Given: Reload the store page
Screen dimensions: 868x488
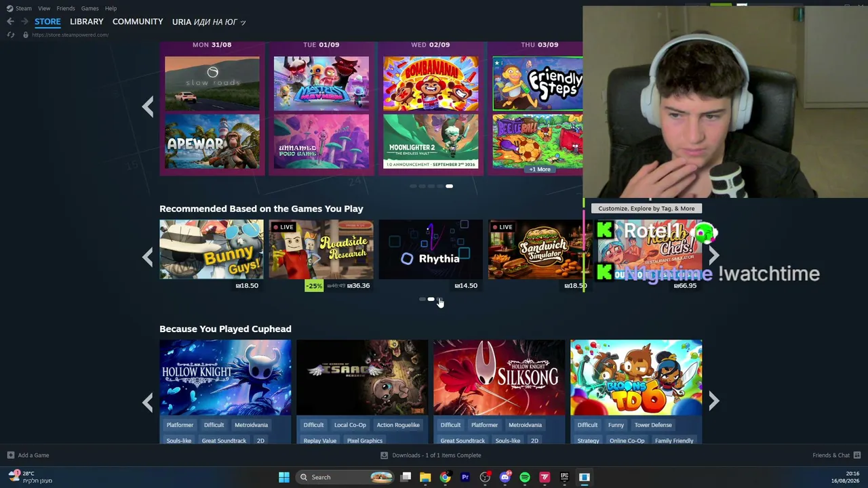Looking at the screenshot, I should pyautogui.click(x=10, y=35).
